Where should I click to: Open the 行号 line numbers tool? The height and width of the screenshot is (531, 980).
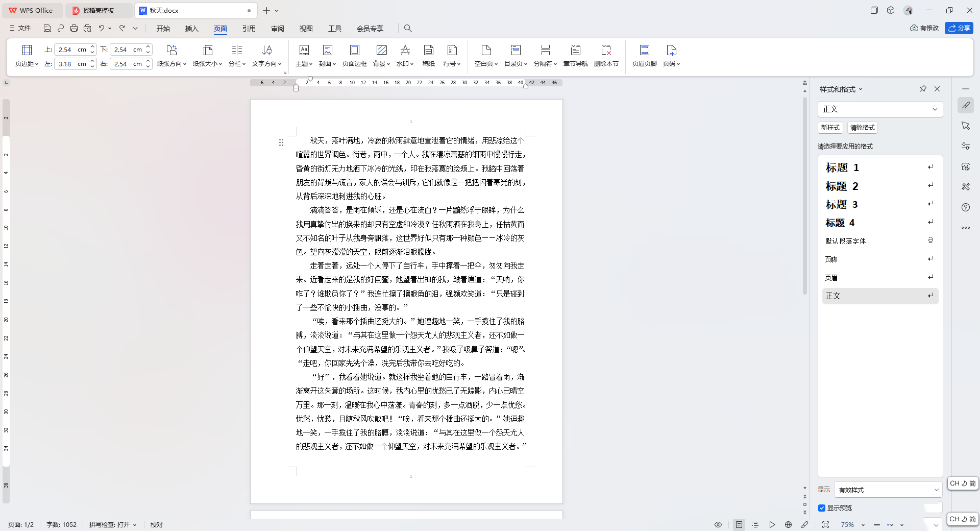tap(452, 56)
